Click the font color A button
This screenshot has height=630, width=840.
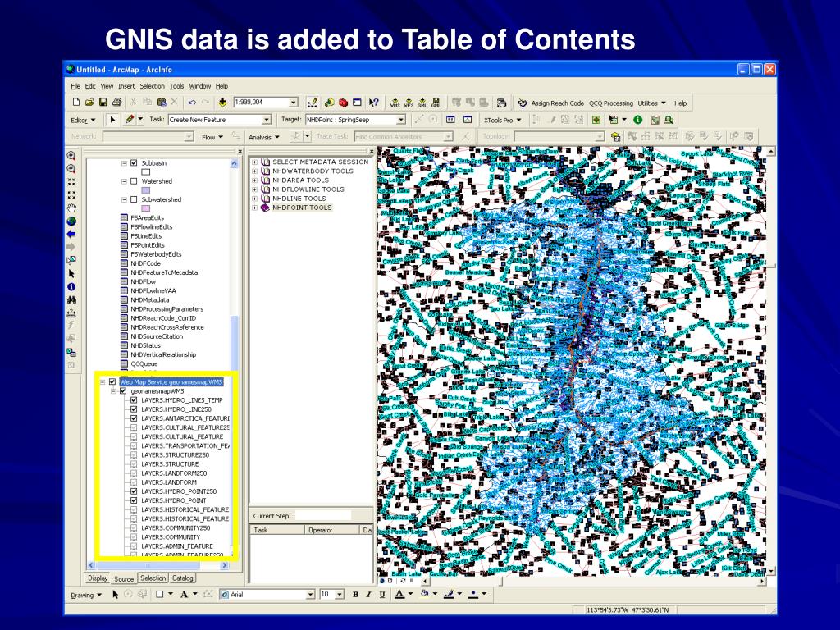tap(399, 595)
